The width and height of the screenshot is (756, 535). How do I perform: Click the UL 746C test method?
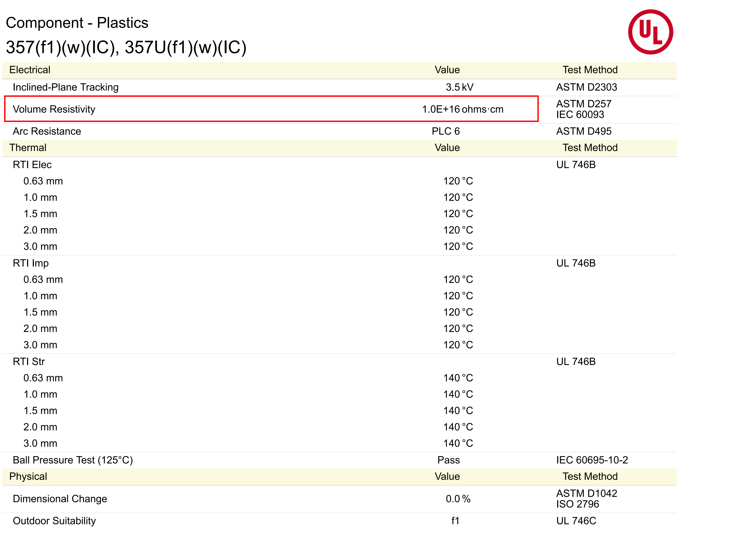tap(576, 521)
